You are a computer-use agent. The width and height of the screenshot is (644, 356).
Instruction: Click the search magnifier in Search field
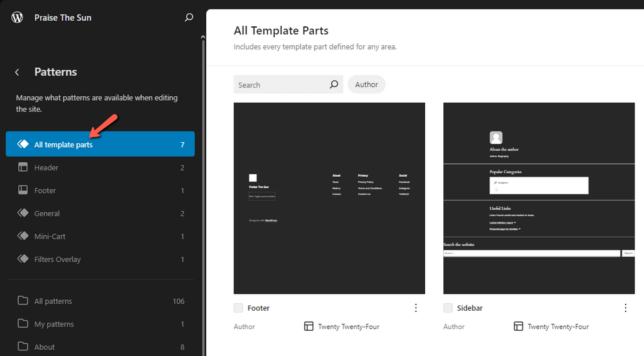334,85
